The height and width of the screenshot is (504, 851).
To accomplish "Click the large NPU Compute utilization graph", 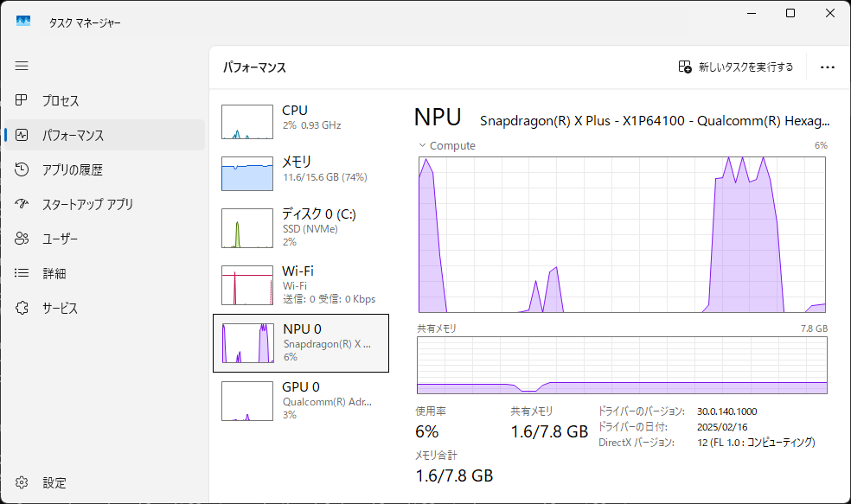I will coord(621,233).
